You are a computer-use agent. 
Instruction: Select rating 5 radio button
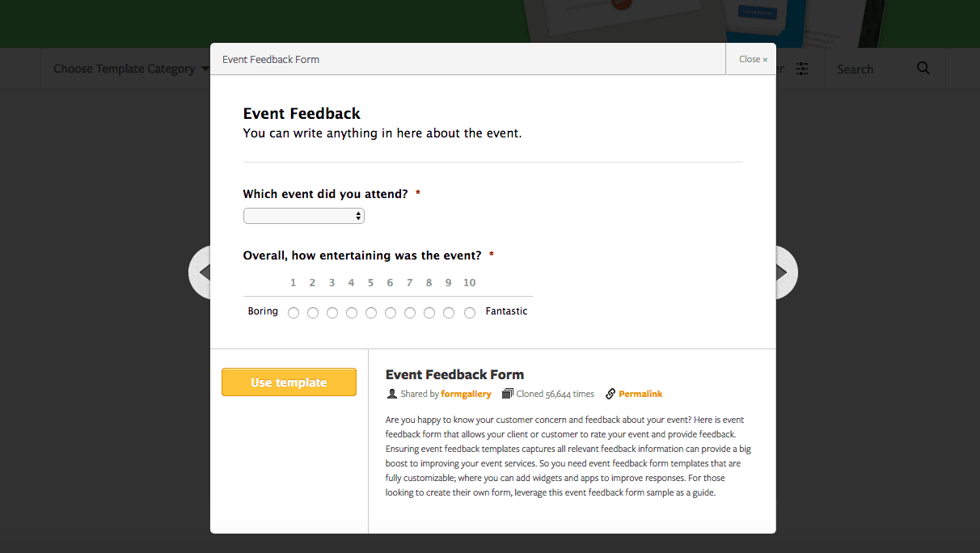point(371,313)
